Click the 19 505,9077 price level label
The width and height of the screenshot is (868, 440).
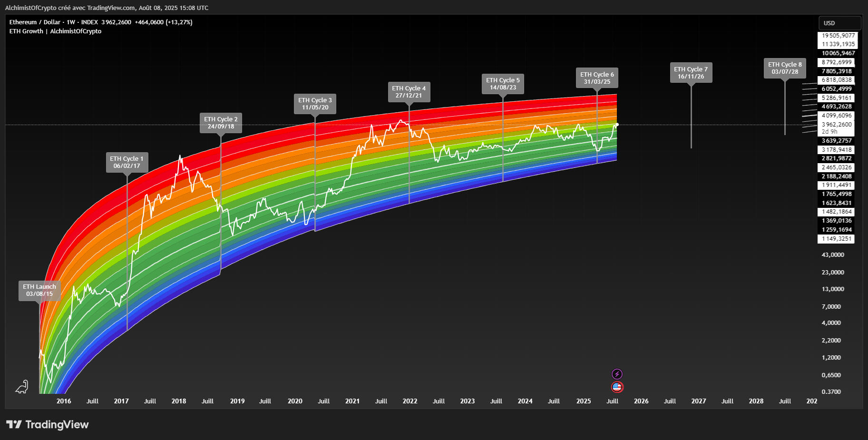tap(836, 36)
